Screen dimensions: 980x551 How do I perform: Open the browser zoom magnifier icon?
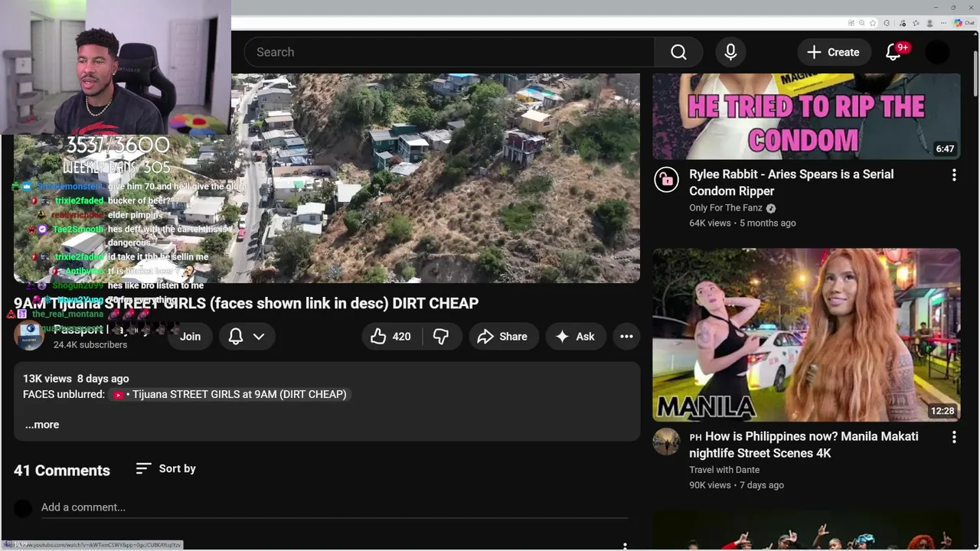(x=861, y=23)
